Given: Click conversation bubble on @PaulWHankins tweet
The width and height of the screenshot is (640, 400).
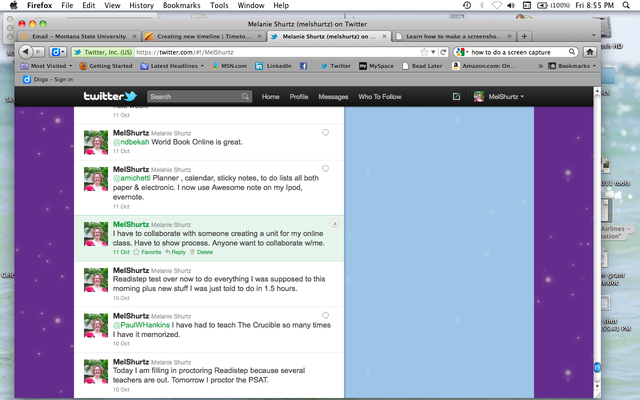Looking at the screenshot, I should tap(325, 315).
